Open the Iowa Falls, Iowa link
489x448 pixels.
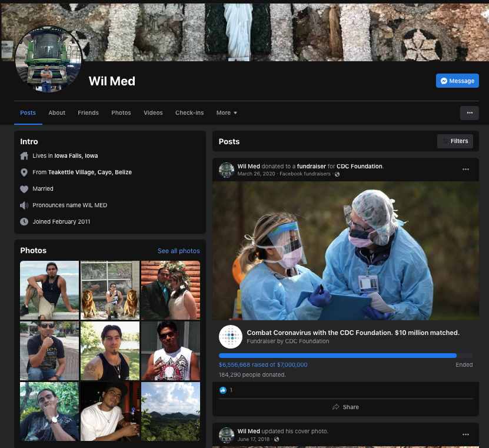[x=76, y=155]
